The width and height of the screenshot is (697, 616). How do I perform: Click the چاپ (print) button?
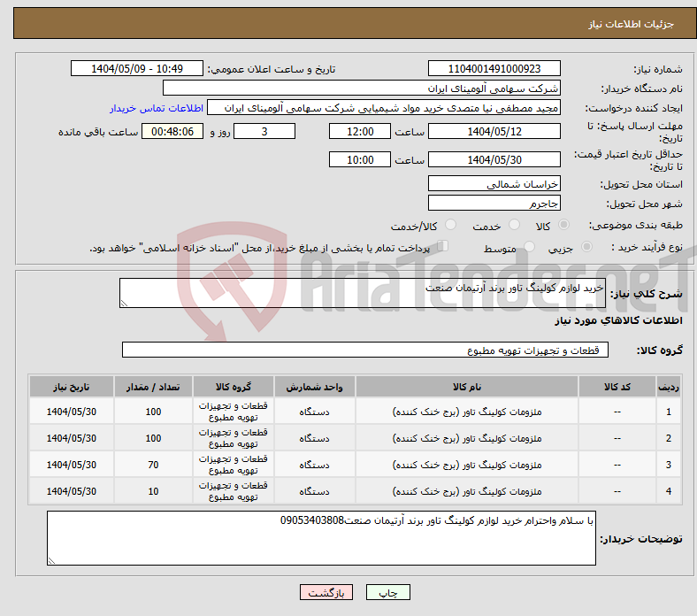387,592
